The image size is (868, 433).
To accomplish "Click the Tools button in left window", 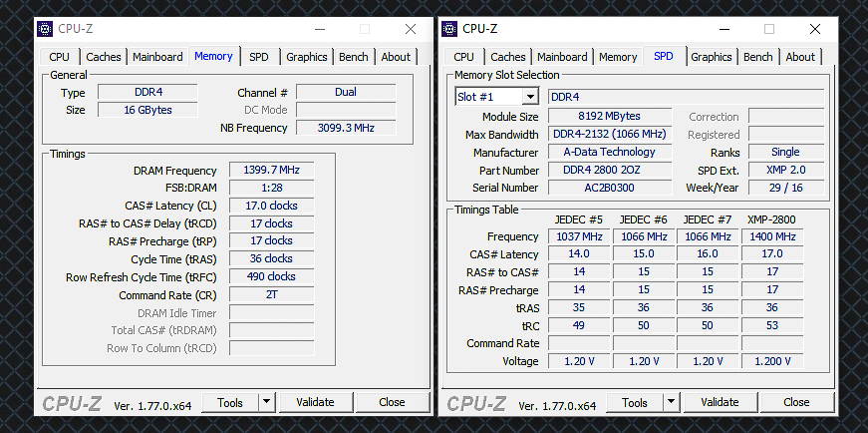I will tap(230, 402).
